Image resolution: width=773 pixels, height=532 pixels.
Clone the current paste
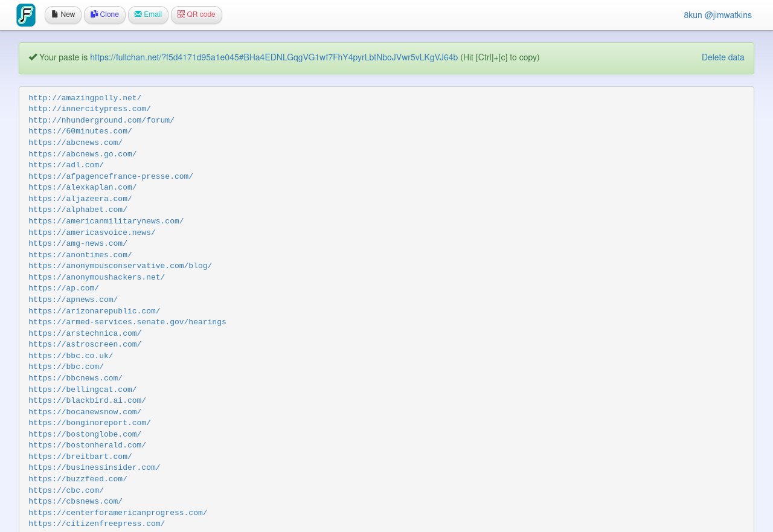pos(104,15)
